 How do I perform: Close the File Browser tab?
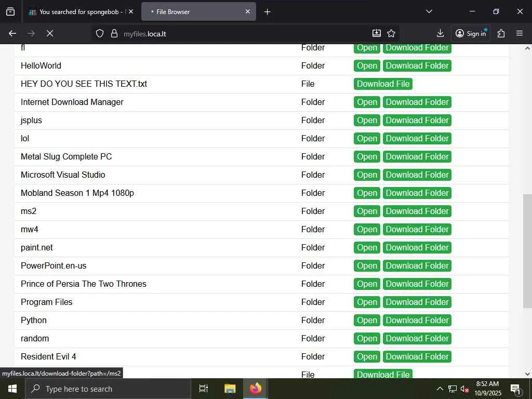pyautogui.click(x=248, y=11)
